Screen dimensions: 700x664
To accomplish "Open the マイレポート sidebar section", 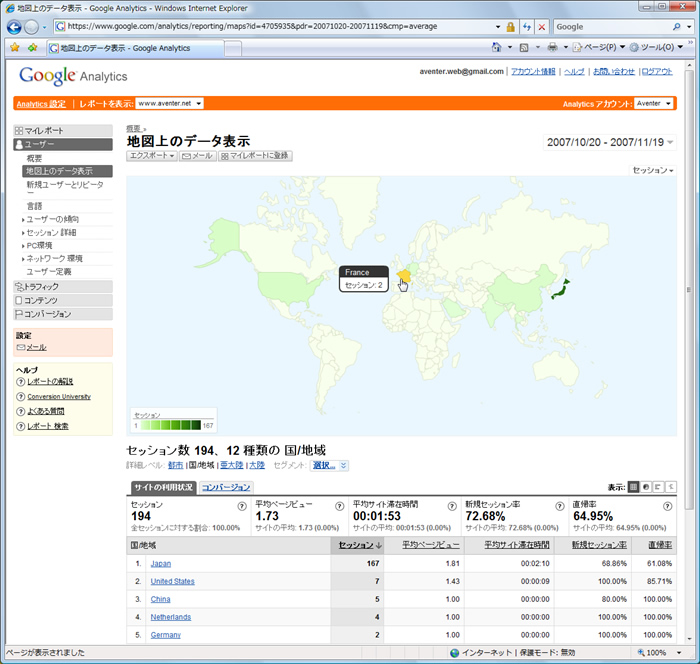I will [63, 130].
